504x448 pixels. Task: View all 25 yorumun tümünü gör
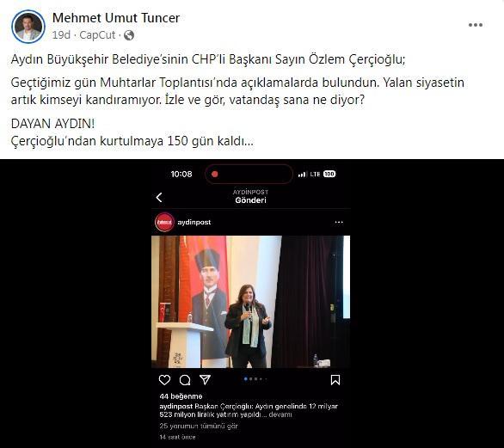[199, 427]
